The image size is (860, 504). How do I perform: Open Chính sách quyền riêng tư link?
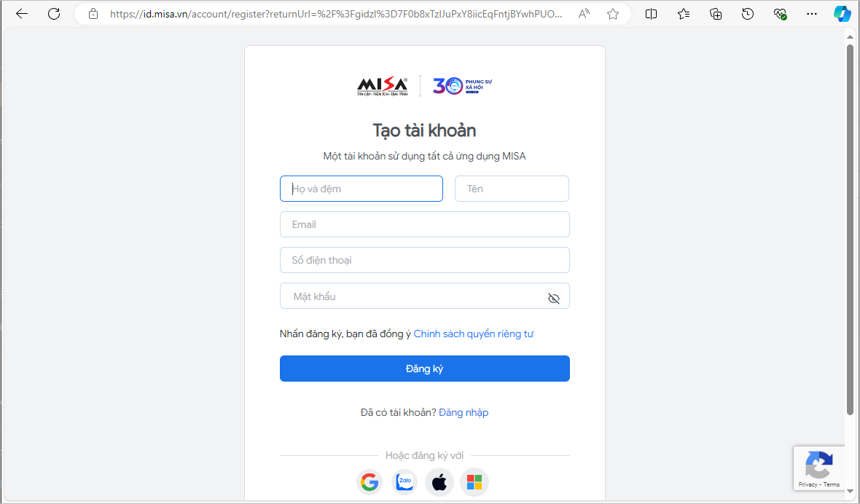coord(473,334)
